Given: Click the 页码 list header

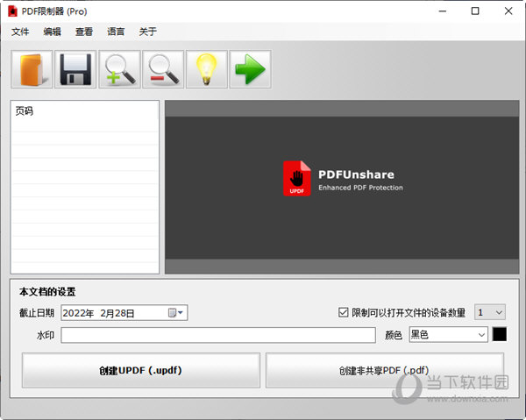Looking at the screenshot, I should point(25,111).
